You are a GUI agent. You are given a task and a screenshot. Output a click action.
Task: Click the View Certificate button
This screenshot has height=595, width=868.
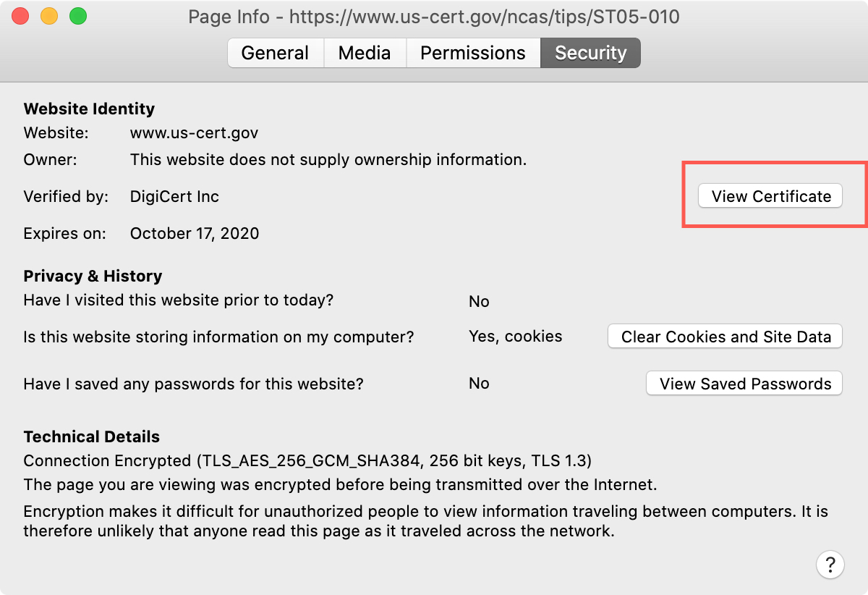(770, 196)
